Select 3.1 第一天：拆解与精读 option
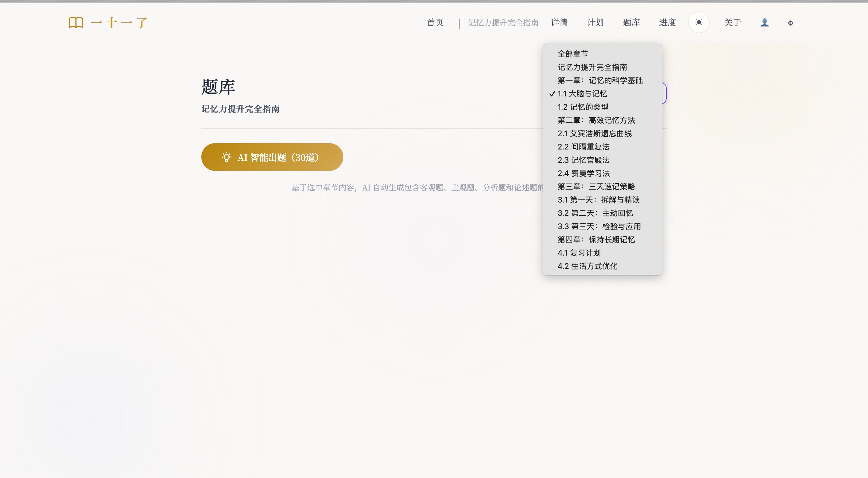 click(x=602, y=200)
